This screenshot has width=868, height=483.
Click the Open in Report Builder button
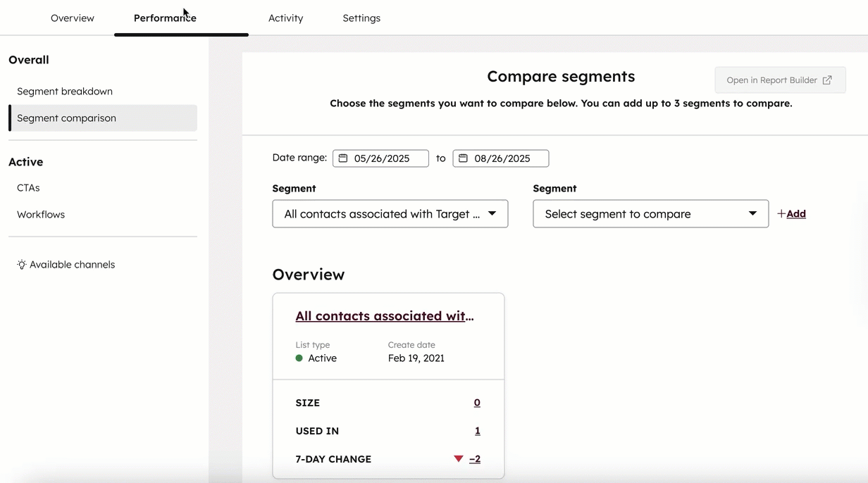click(x=780, y=80)
